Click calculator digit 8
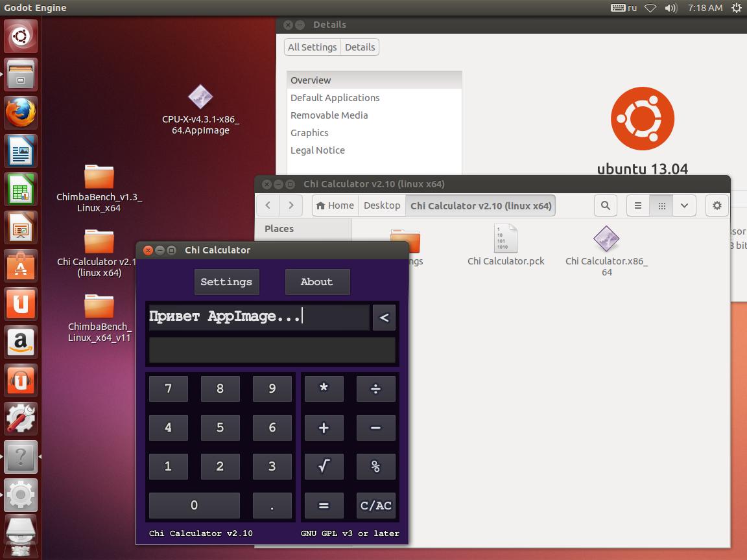Viewport: 747px width, 560px height. pos(220,389)
